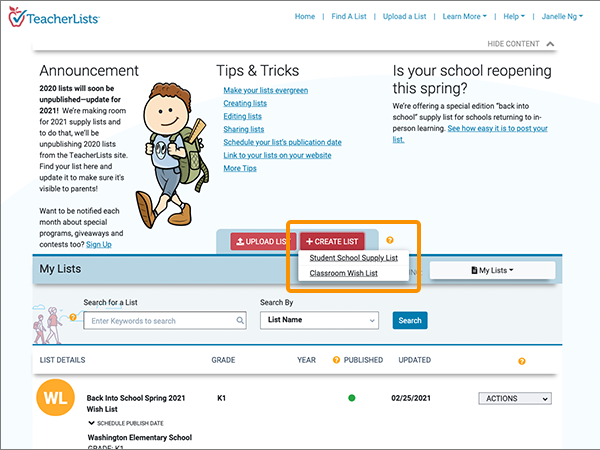Screen dimensions: 600x450
Task: Click the Published column header label
Action: coord(363,360)
